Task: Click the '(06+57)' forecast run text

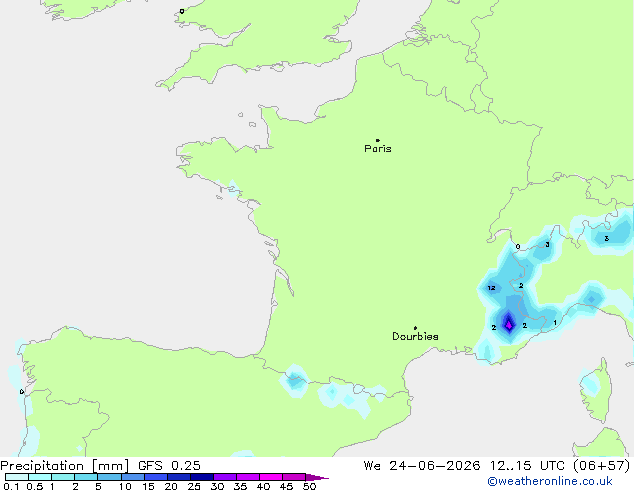Action: coord(602,466)
